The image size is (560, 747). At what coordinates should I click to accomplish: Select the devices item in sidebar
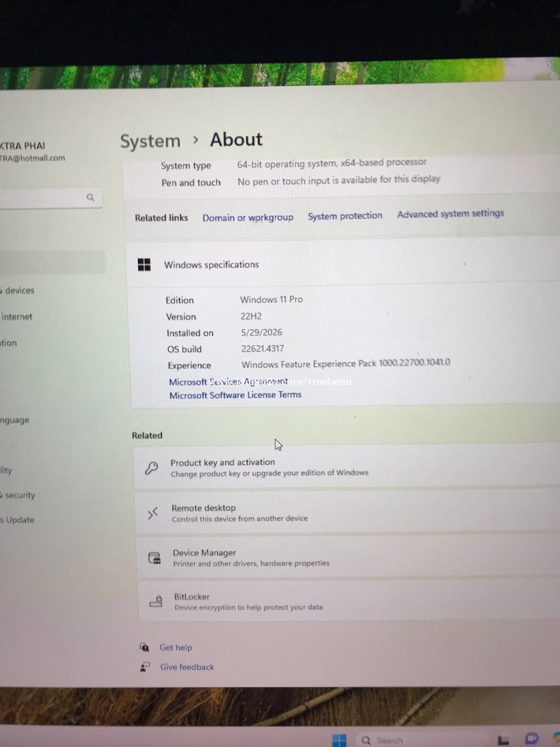click(x=19, y=290)
